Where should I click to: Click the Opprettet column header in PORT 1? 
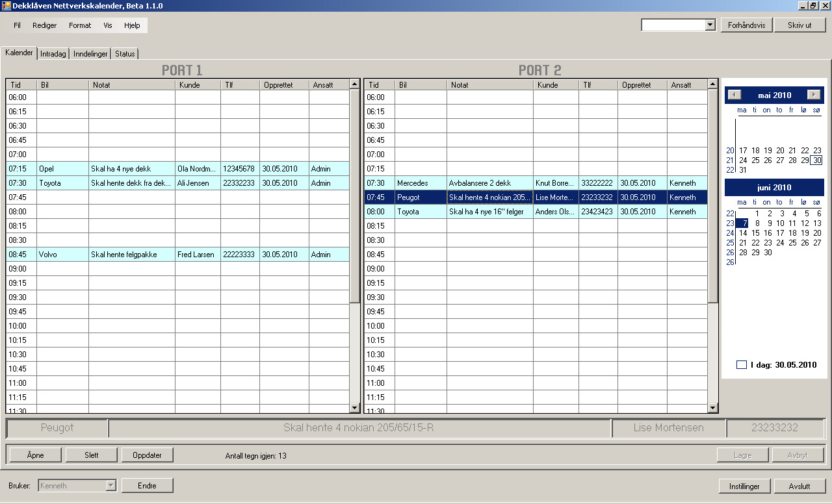tap(284, 85)
